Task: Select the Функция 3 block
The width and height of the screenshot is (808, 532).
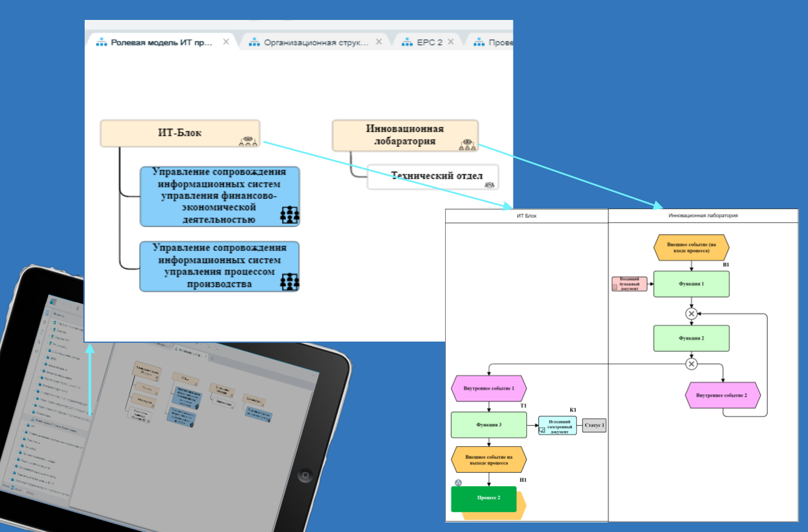Action: pos(489,425)
